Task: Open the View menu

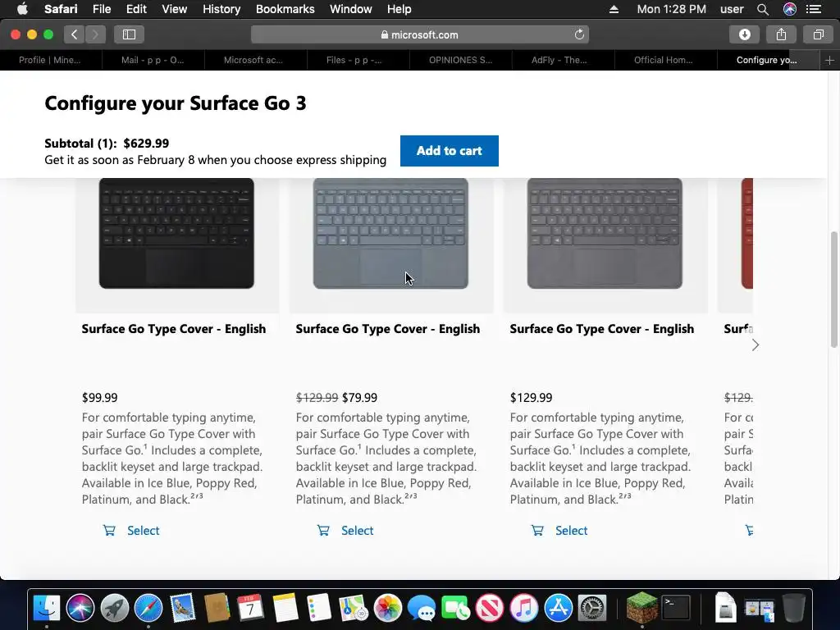Action: pos(174,9)
